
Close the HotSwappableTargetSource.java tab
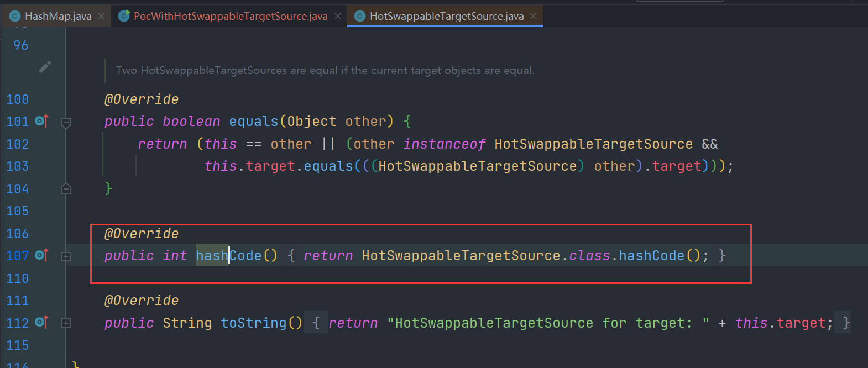(x=534, y=17)
